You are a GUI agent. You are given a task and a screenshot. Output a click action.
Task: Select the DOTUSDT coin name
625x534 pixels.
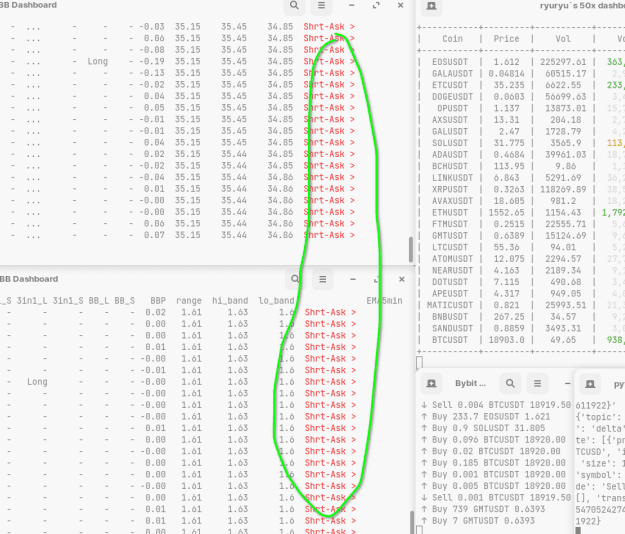click(452, 282)
